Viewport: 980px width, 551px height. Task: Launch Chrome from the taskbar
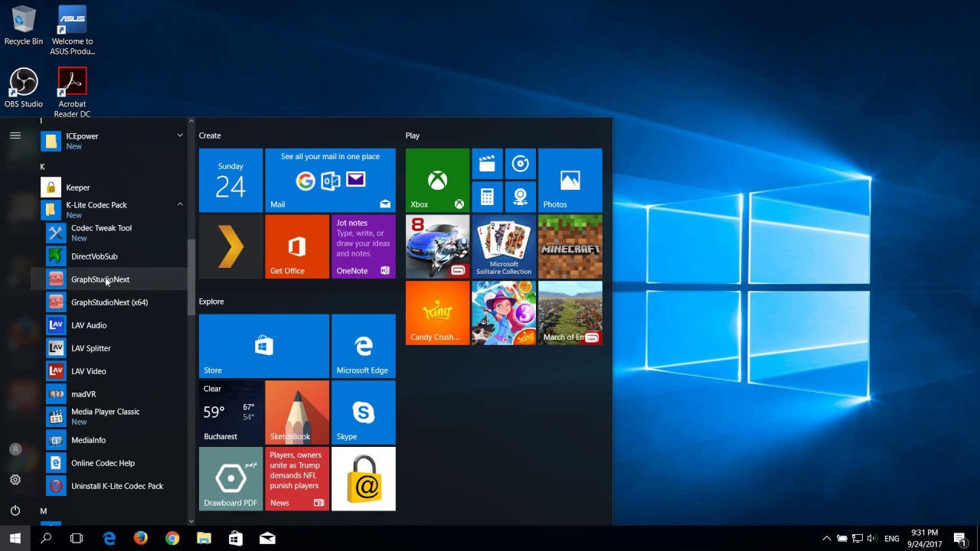tap(172, 539)
